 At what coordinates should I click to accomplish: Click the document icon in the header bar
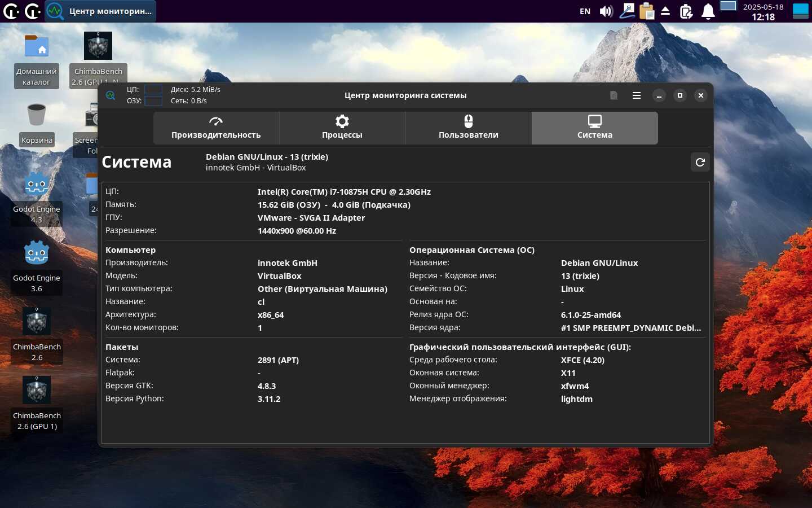[614, 95]
